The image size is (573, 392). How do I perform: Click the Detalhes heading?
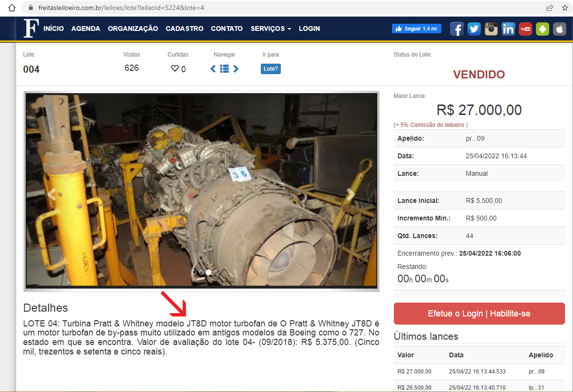(x=46, y=308)
